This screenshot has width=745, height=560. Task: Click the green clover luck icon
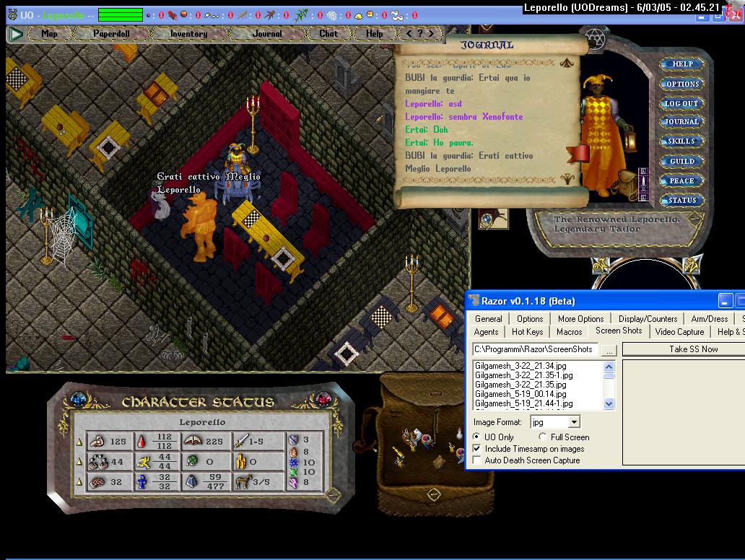[191, 461]
